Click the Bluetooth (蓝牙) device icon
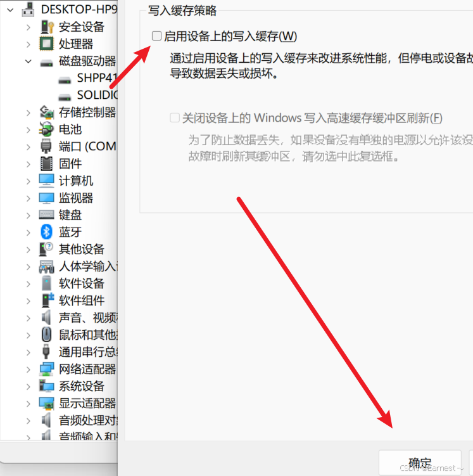The image size is (473, 476). [46, 232]
